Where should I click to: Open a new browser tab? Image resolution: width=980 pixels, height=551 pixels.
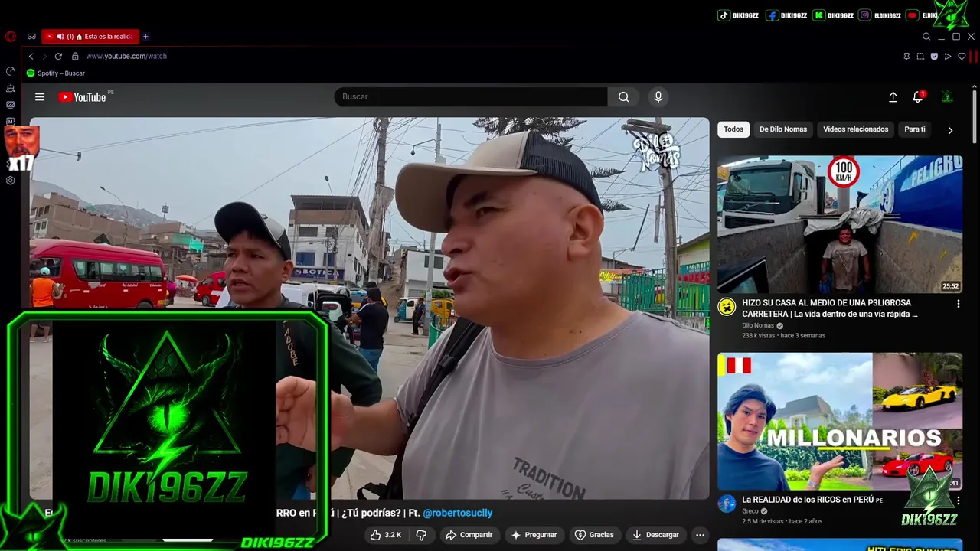[145, 36]
